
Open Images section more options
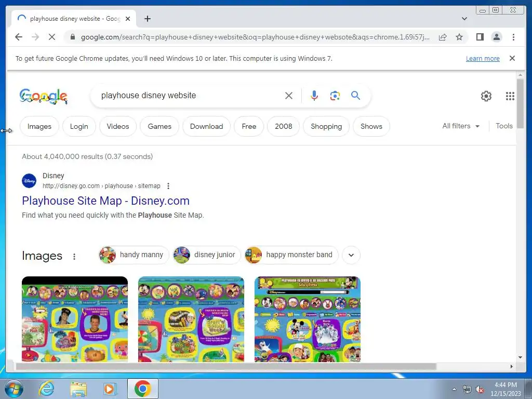pos(74,257)
